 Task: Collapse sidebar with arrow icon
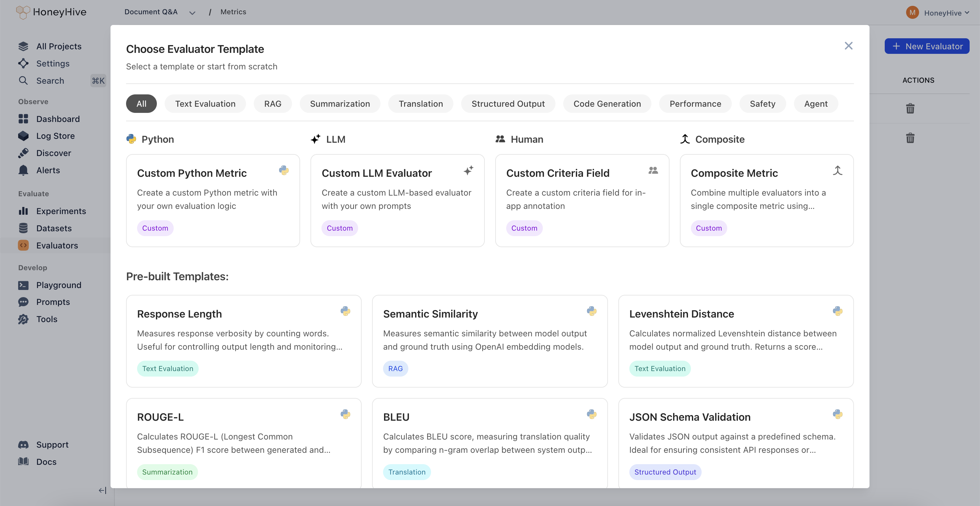(x=102, y=490)
